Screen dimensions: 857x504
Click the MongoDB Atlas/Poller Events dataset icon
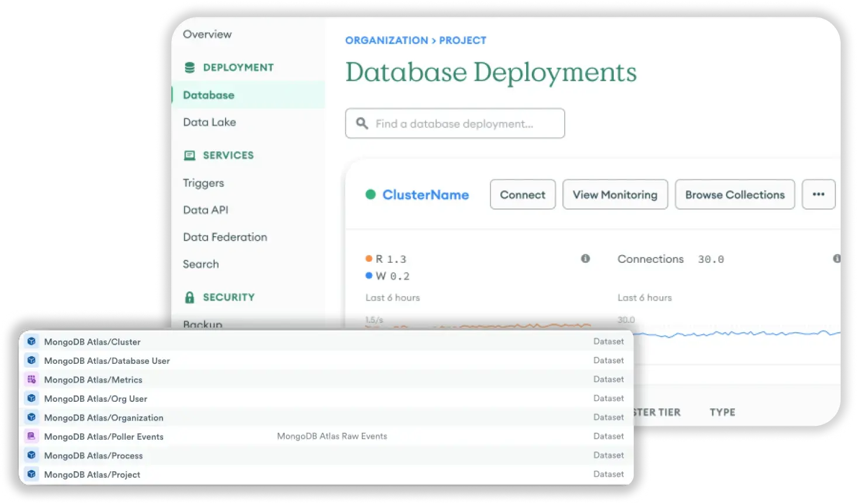(x=31, y=436)
